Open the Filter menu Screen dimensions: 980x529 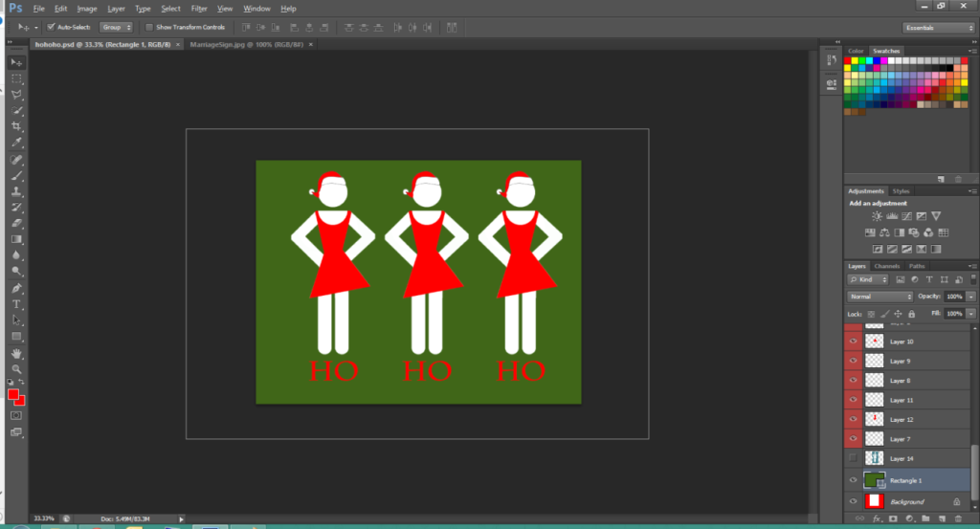coord(199,9)
